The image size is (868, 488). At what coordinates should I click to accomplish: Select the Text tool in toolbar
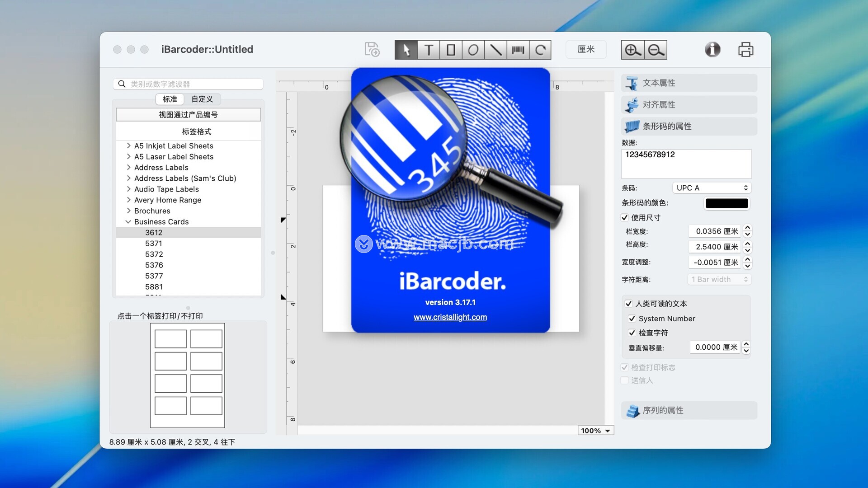pyautogui.click(x=429, y=50)
